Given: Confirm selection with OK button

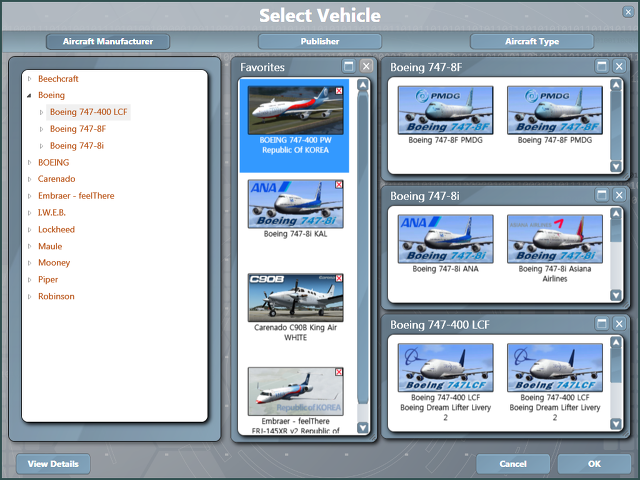Looking at the screenshot, I should (x=594, y=464).
